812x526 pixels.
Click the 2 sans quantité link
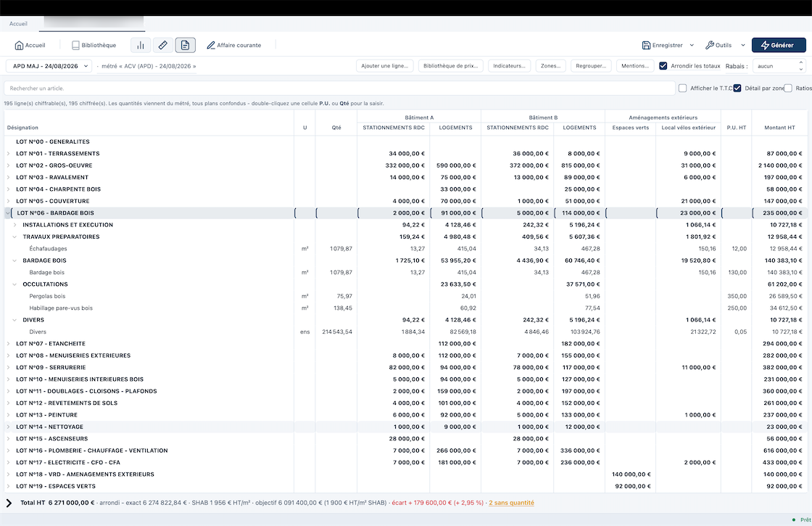(x=511, y=503)
